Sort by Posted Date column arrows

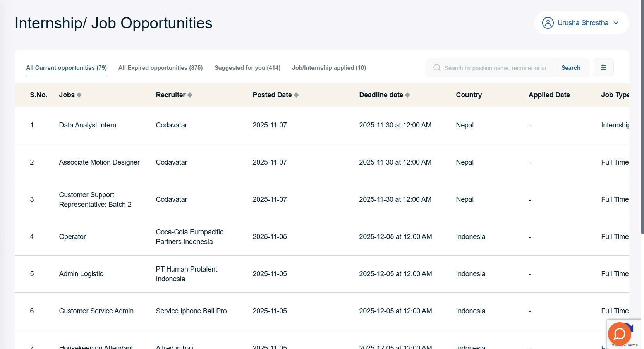[x=296, y=95]
